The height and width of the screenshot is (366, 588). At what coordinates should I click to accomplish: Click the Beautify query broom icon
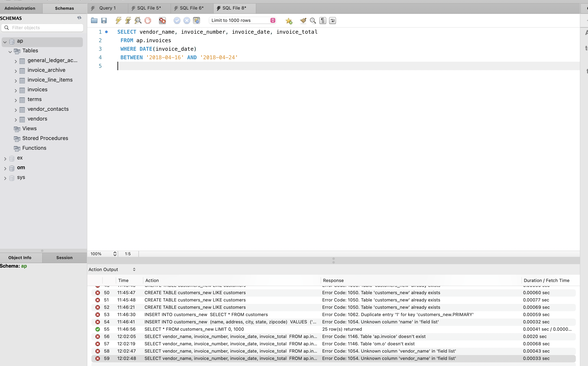[303, 20]
